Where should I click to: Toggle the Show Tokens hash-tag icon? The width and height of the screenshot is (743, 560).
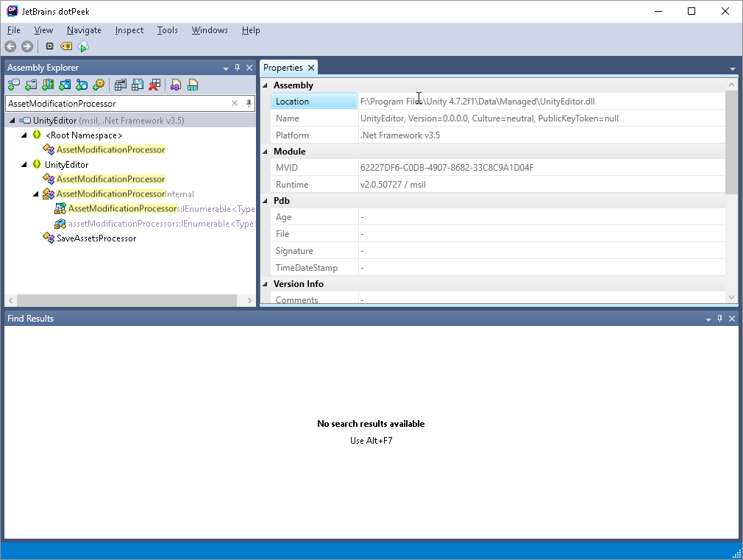click(x=66, y=46)
